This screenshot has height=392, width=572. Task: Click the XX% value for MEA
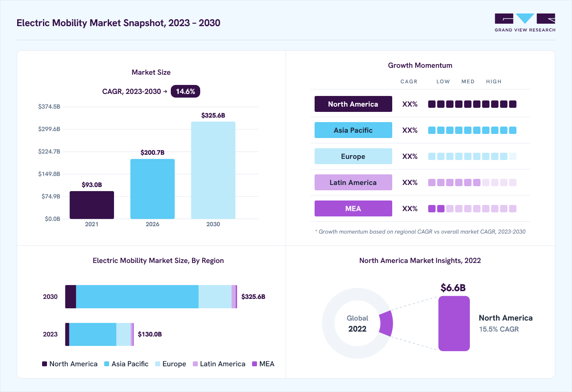point(410,209)
